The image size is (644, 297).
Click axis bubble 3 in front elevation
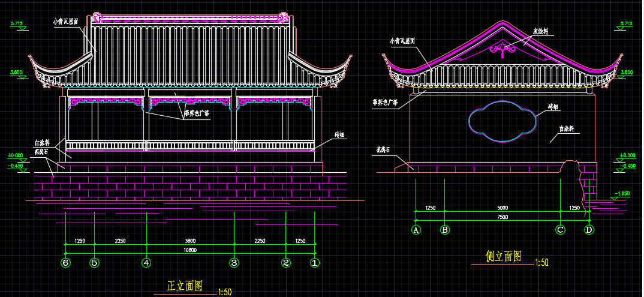[234, 262]
